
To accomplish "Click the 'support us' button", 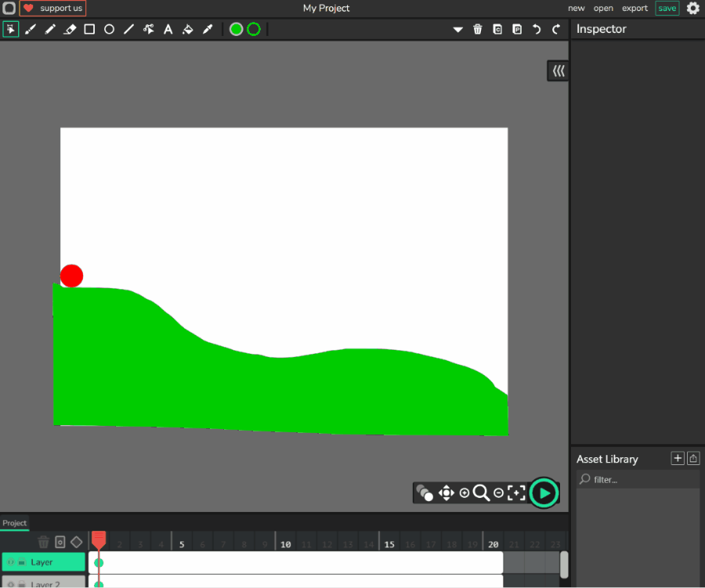I will [x=52, y=8].
